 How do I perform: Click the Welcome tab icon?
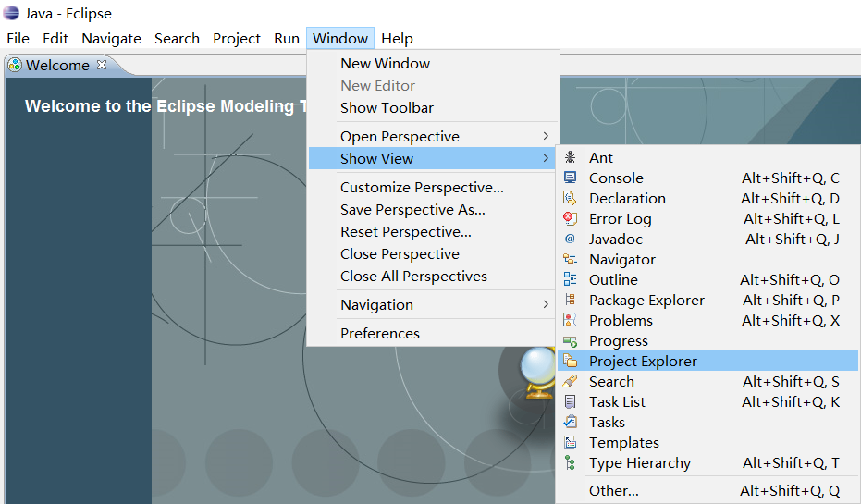click(x=15, y=65)
